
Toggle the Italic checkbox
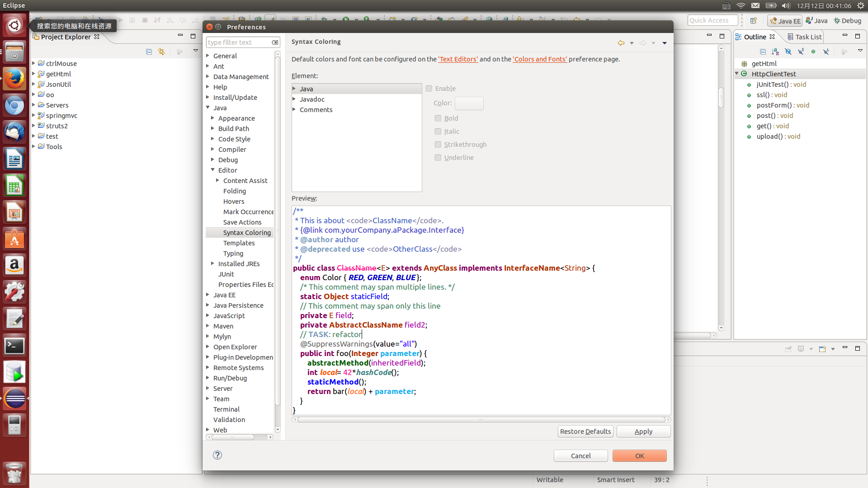coord(438,131)
